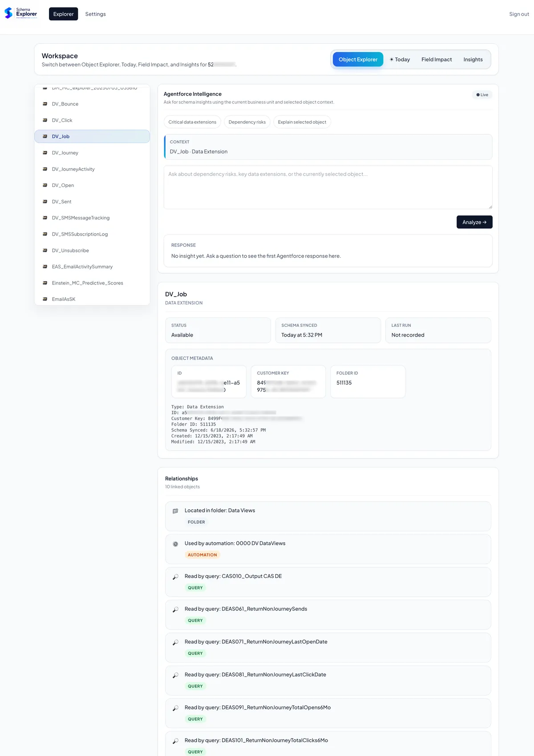Switch to the Field Impact tab
The height and width of the screenshot is (756, 534).
(x=437, y=59)
